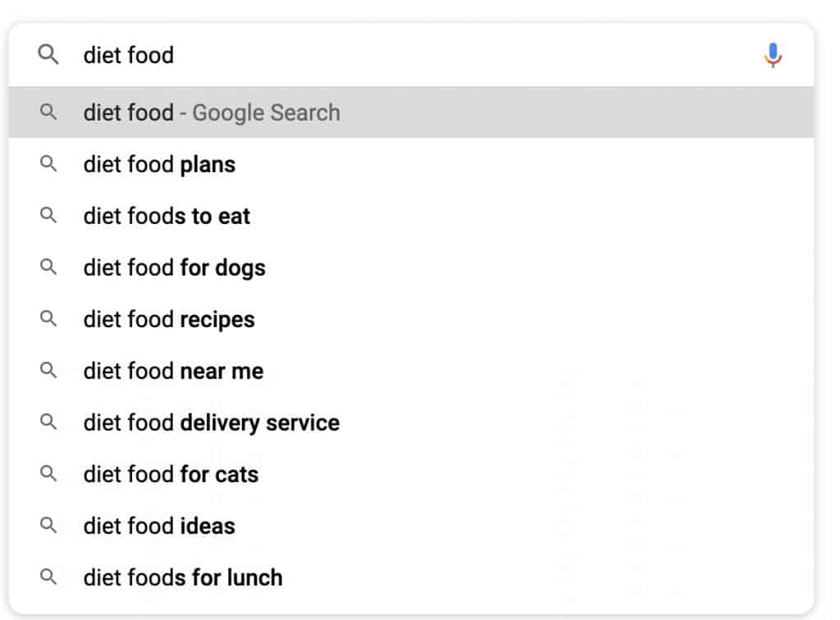Click the search icon near 'diet food recipes'

pyautogui.click(x=49, y=319)
